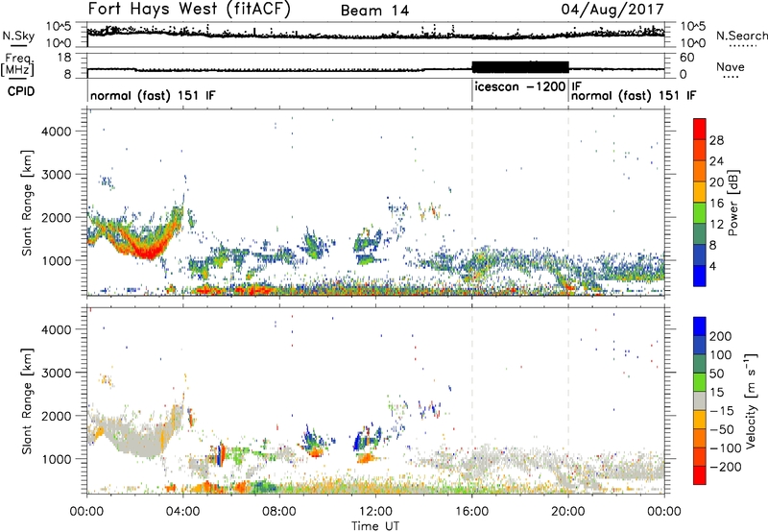Click the '16:00' time tick label
Viewport: 768px width, 532px height.
(471, 512)
